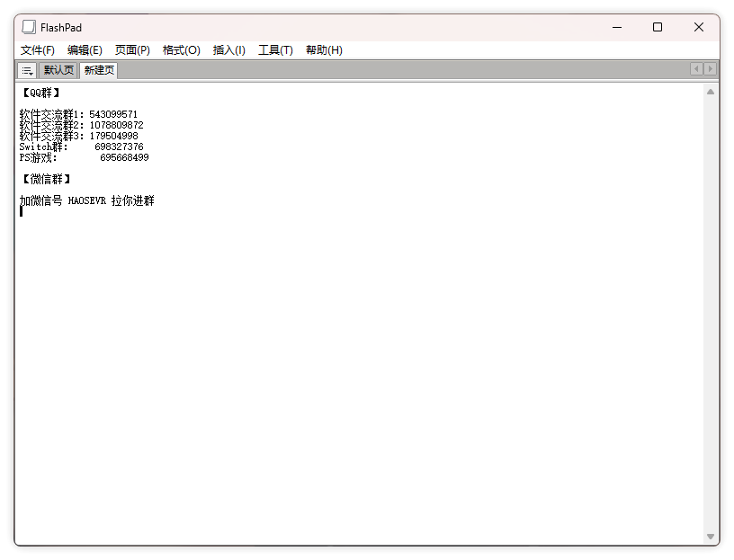Click the tab scroll left arrow

696,69
